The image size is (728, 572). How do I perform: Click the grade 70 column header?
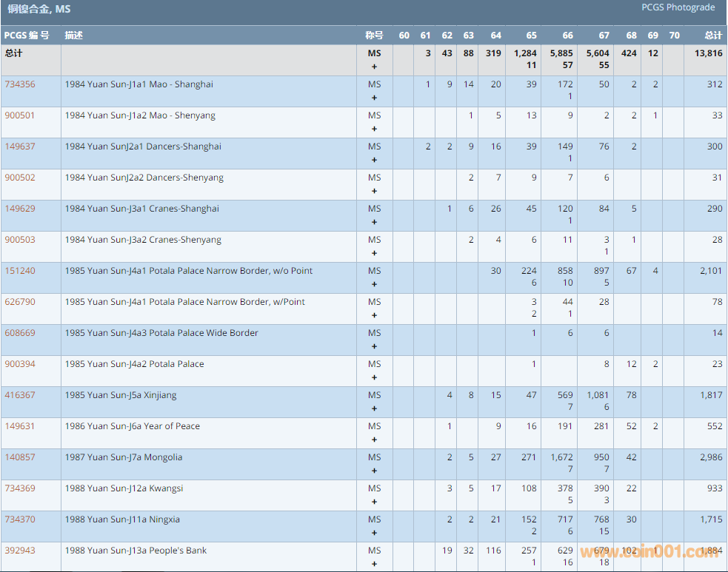click(673, 36)
